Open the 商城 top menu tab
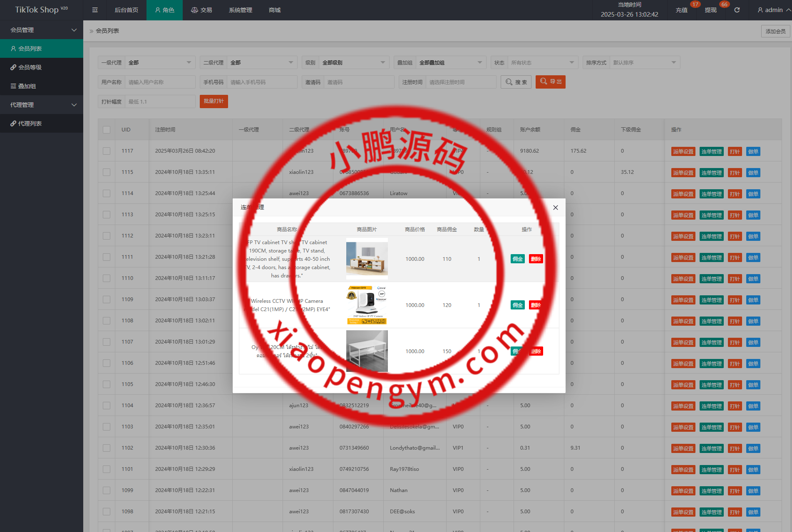 275,10
